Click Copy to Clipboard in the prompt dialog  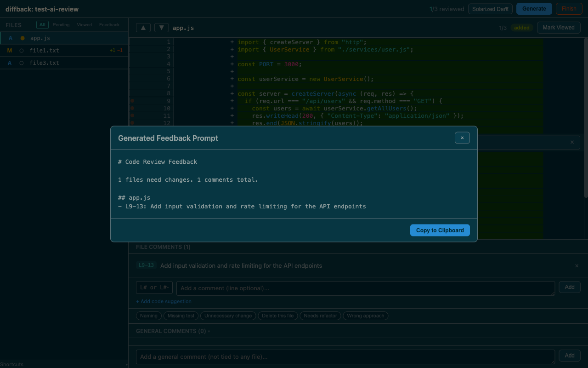tap(440, 230)
